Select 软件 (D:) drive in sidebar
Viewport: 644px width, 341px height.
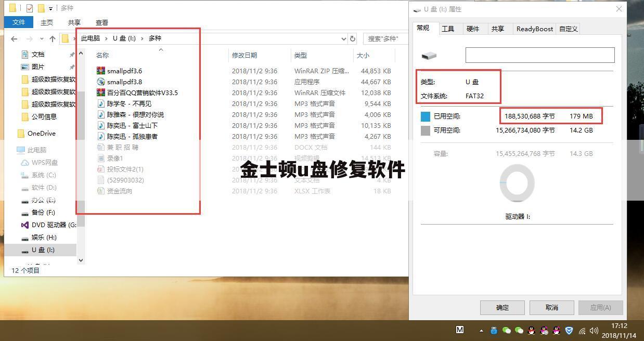[44, 187]
